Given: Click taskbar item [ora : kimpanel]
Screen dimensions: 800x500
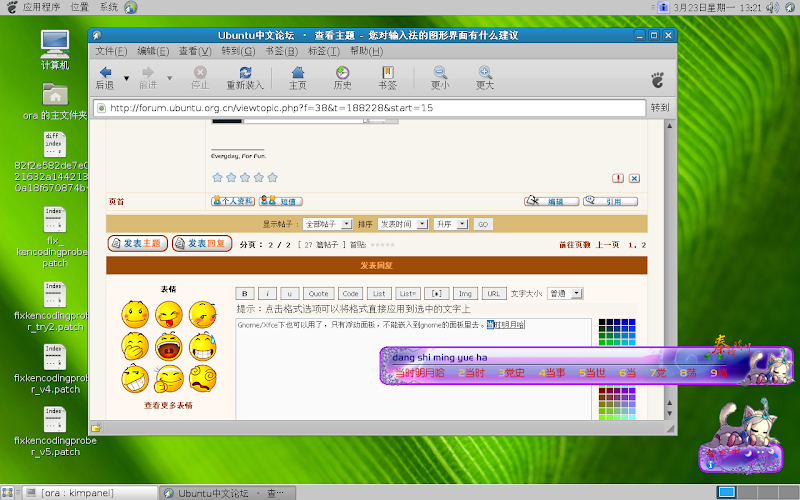Looking at the screenshot, I should point(90,493).
